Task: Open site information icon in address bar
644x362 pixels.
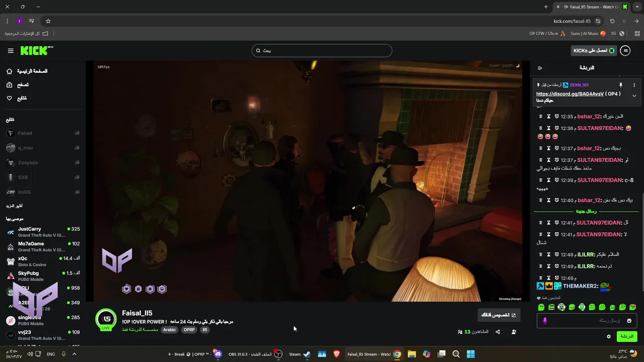Action: [x=598, y=21]
